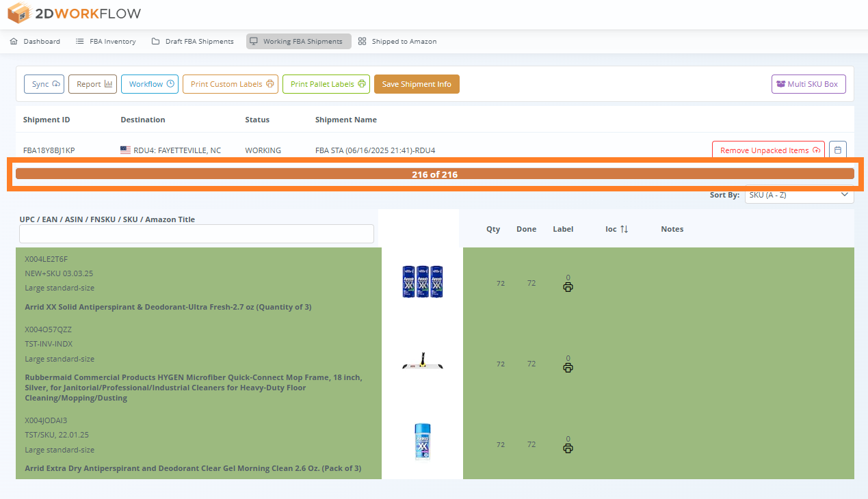Open the Report button
This screenshot has height=499, width=868.
click(x=93, y=84)
